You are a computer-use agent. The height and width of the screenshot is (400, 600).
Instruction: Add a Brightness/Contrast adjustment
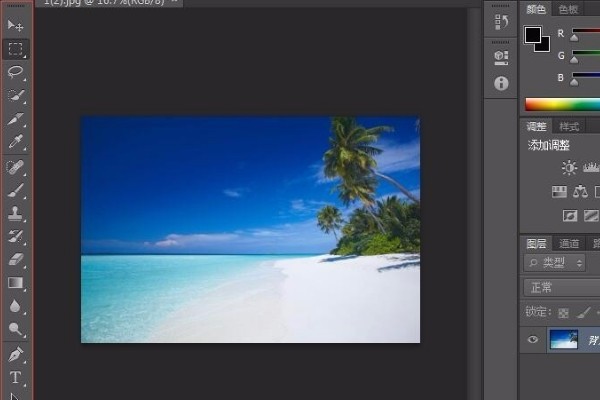(x=569, y=168)
